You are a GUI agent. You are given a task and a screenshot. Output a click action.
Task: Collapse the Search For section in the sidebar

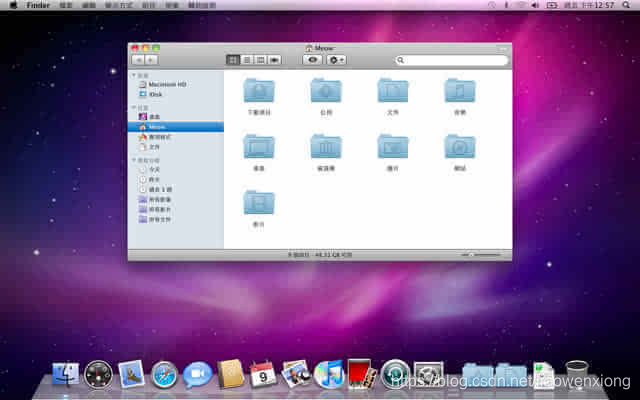point(134,160)
